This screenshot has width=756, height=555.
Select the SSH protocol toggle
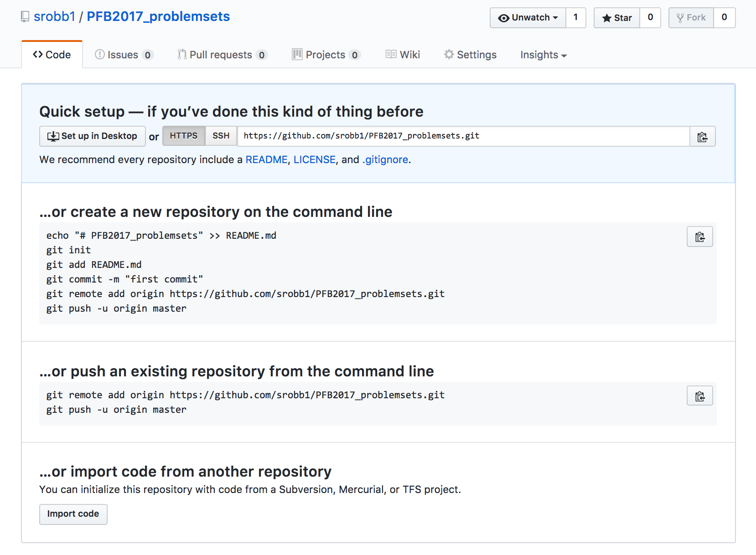(x=221, y=136)
